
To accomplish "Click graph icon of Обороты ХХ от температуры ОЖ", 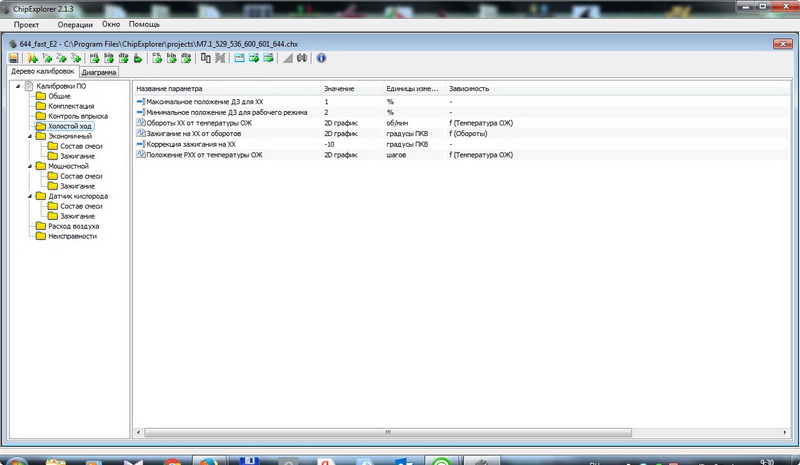I will [140, 123].
